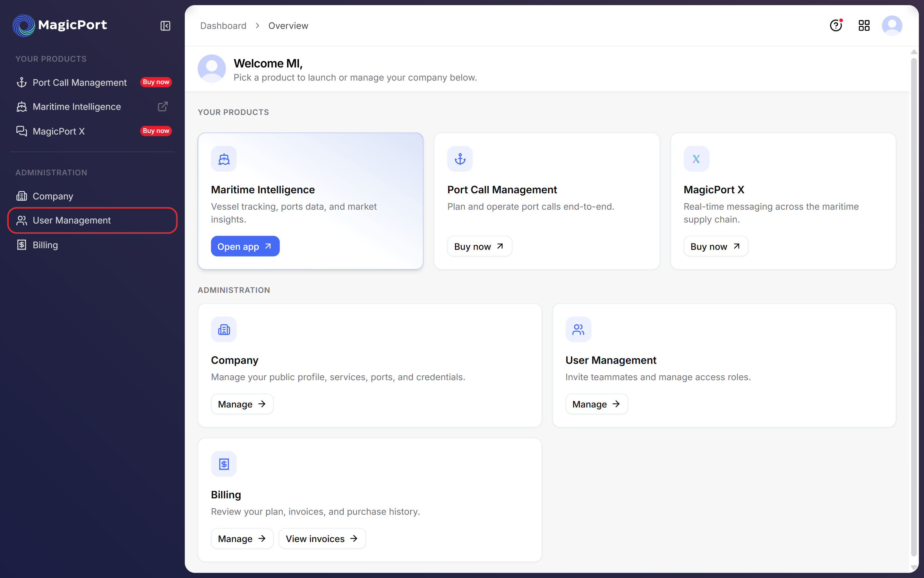
Task: Click Manage in the Billing card
Action: [242, 538]
